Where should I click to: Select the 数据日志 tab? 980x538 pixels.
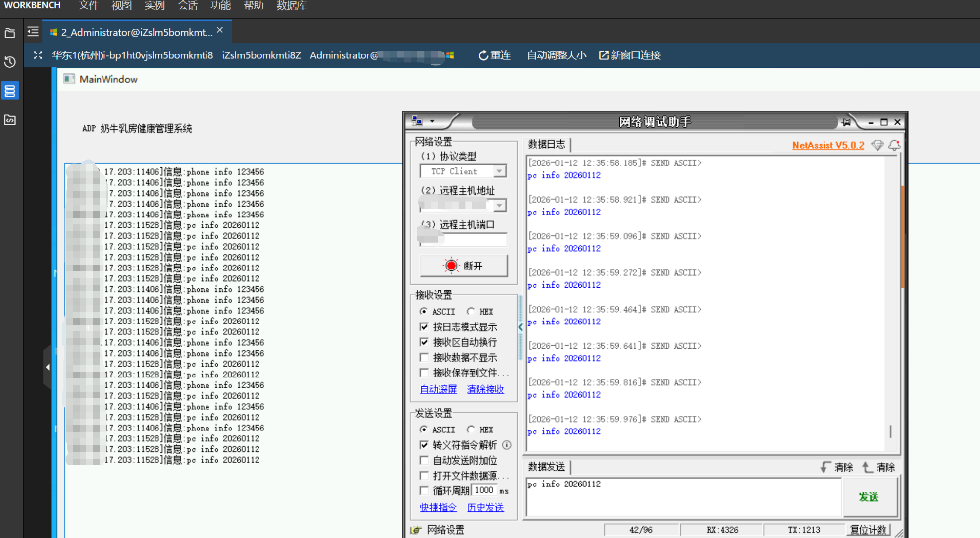pos(546,144)
